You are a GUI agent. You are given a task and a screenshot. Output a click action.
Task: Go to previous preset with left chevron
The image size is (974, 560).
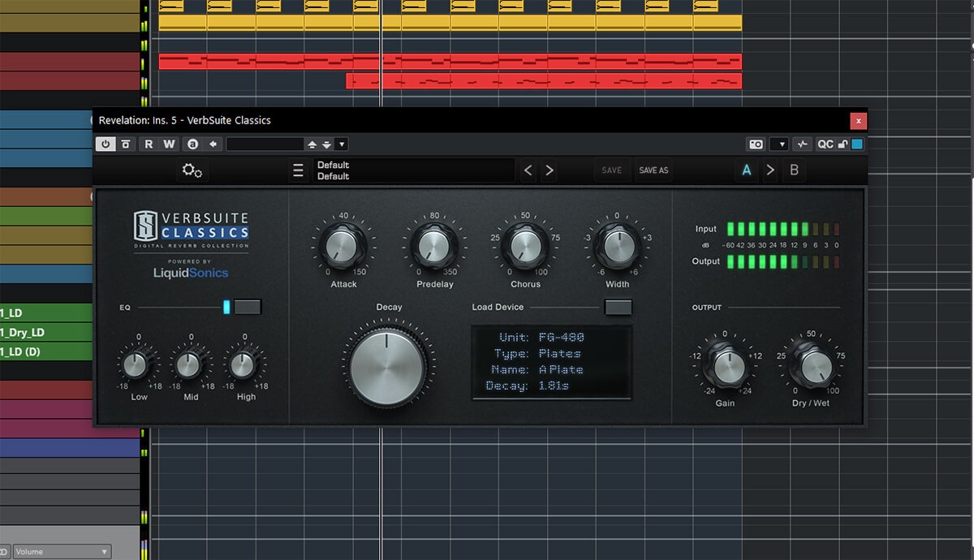coord(528,170)
